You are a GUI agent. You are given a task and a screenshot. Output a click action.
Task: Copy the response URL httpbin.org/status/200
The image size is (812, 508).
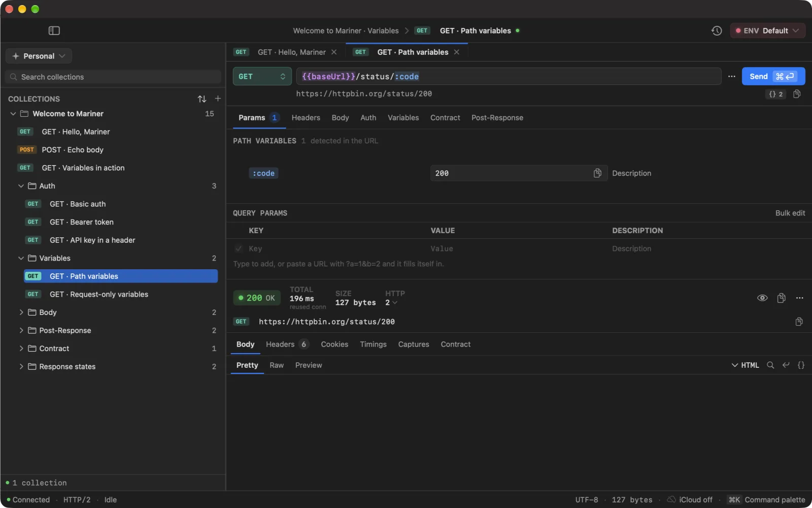click(x=799, y=322)
